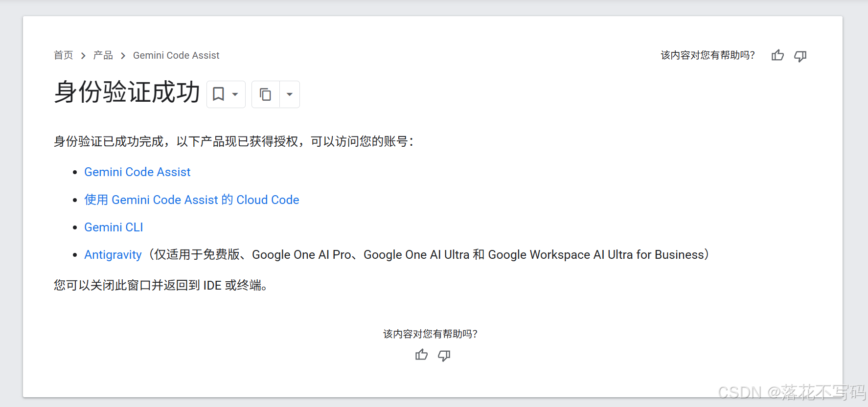Click the bookmark icon next to the title
The image size is (868, 407).
[x=218, y=94]
